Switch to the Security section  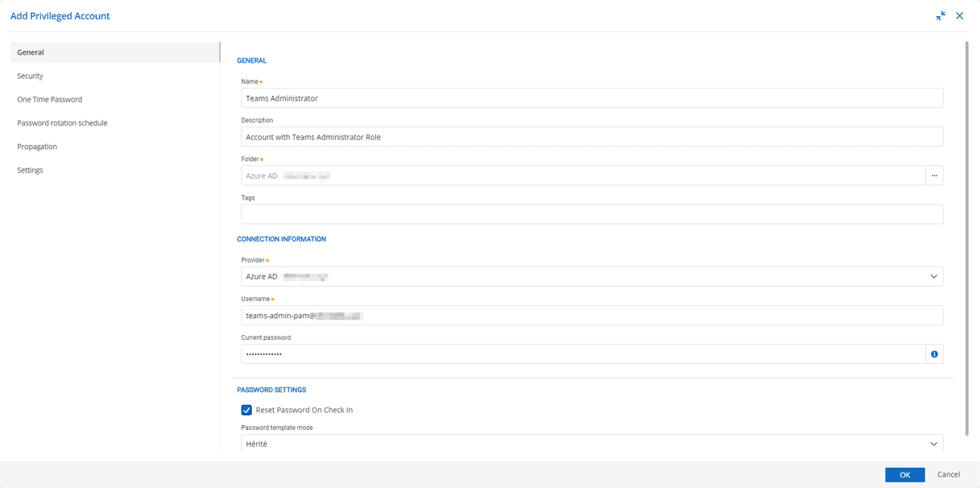(31, 75)
